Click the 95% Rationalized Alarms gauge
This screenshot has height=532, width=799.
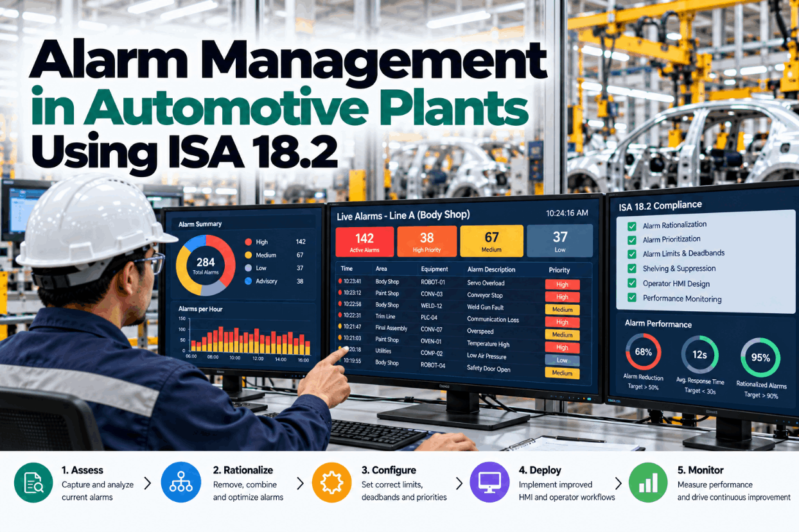[760, 357]
